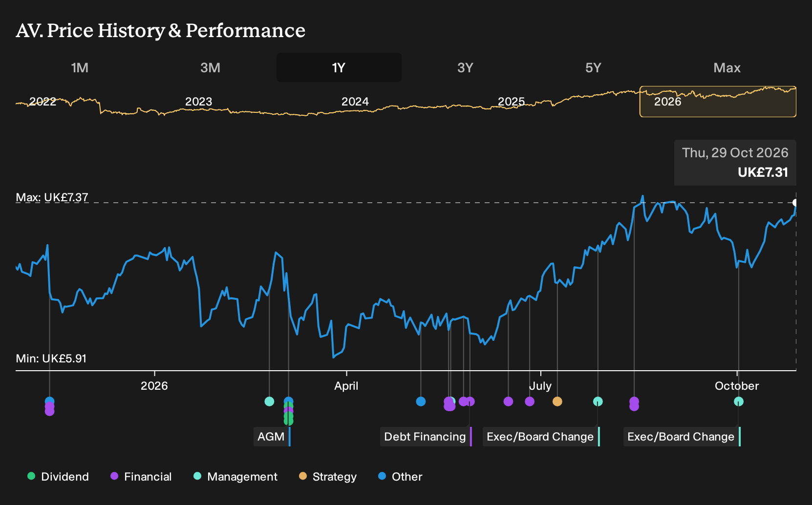Click the blue Other dot after April

pos(421,401)
